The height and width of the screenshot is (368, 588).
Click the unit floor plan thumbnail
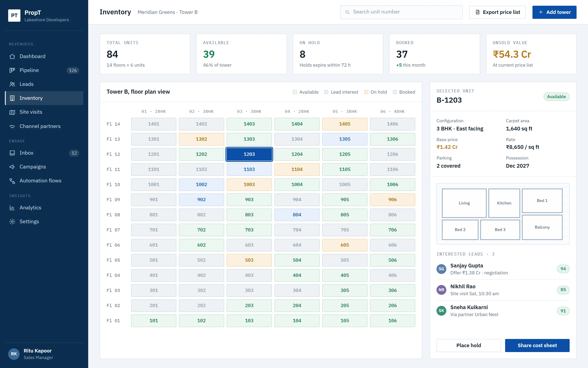tap(503, 214)
